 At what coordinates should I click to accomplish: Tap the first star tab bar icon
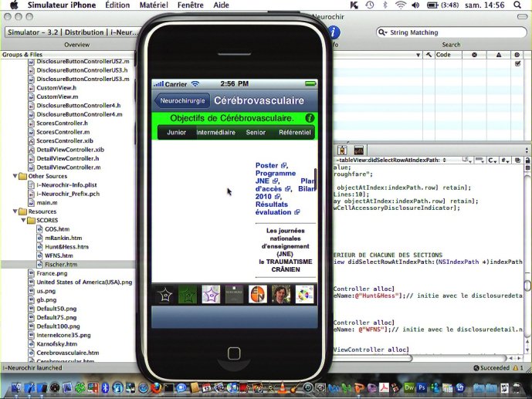(x=164, y=295)
